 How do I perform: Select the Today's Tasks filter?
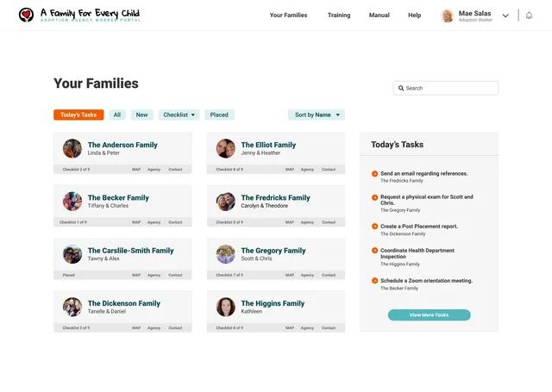click(x=78, y=115)
